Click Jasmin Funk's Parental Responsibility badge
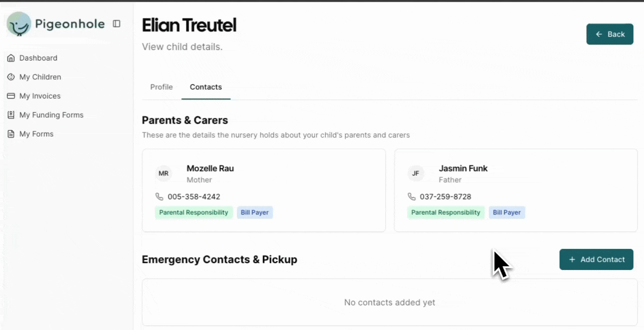 click(x=446, y=213)
